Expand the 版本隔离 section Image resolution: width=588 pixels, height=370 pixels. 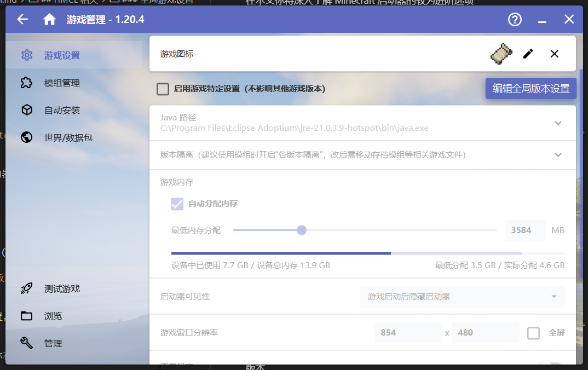558,155
